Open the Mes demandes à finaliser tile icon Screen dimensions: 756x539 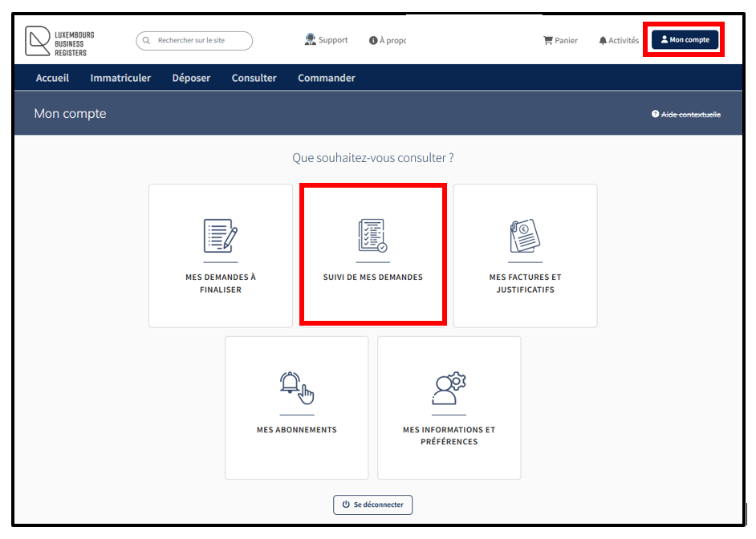220,236
